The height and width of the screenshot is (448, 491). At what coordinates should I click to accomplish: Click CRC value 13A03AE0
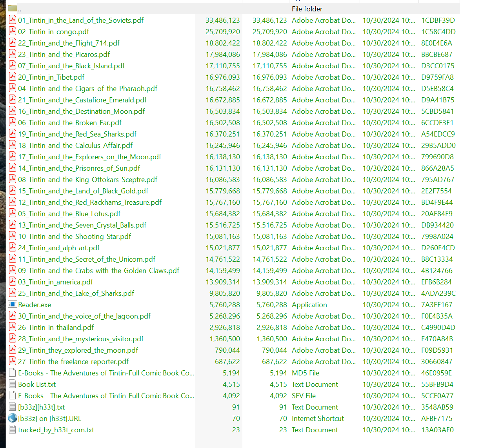point(438,430)
